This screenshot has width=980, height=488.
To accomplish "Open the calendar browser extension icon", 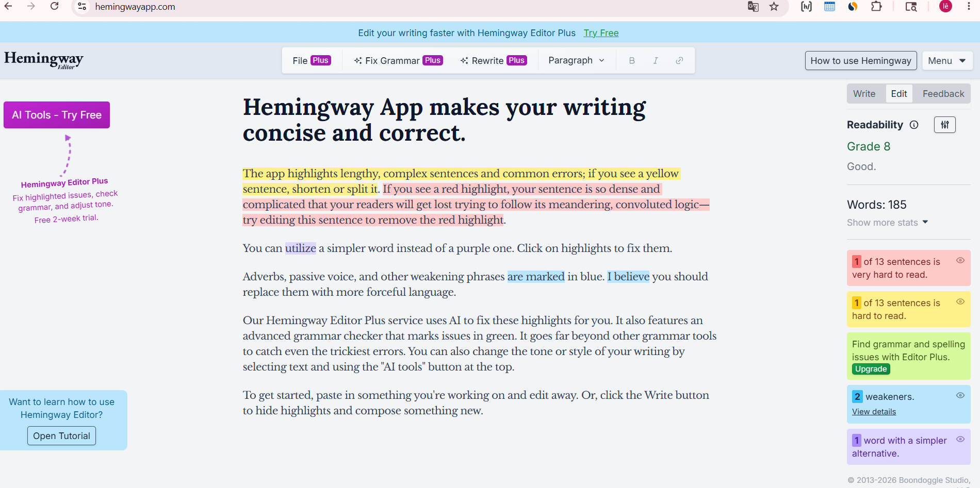I will 829,6.
